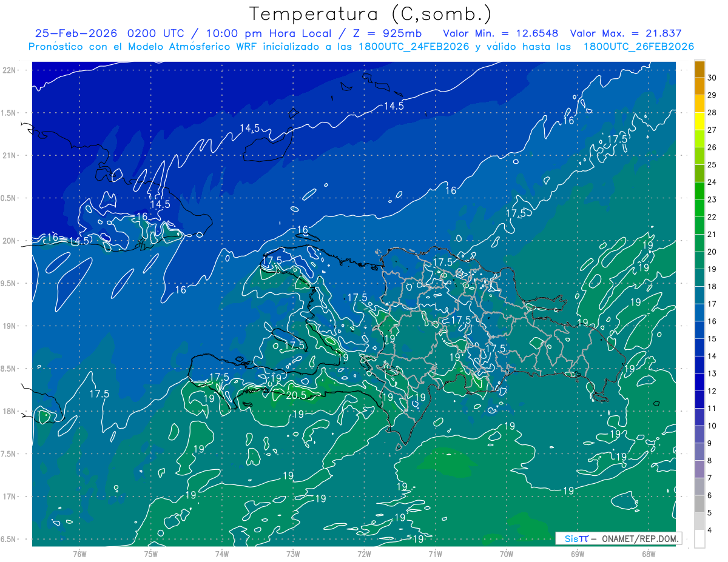Click the colorbar scale value '22'

712,217
